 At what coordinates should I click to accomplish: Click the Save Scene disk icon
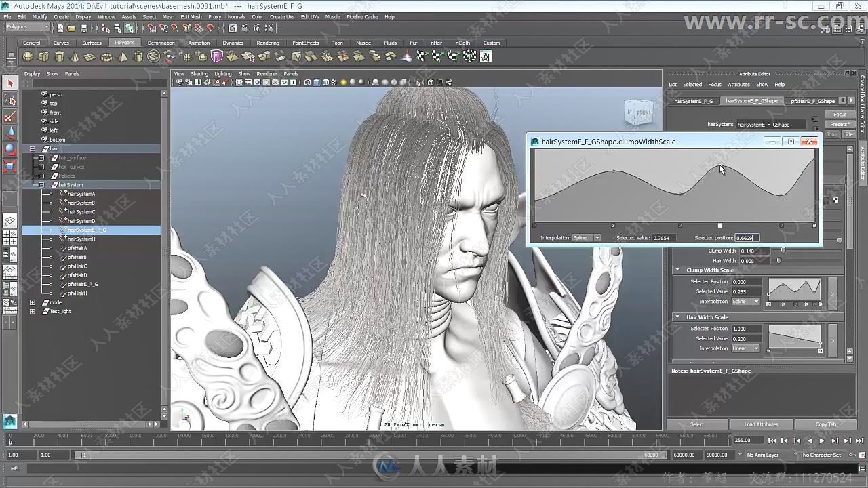pyautogui.click(x=84, y=28)
